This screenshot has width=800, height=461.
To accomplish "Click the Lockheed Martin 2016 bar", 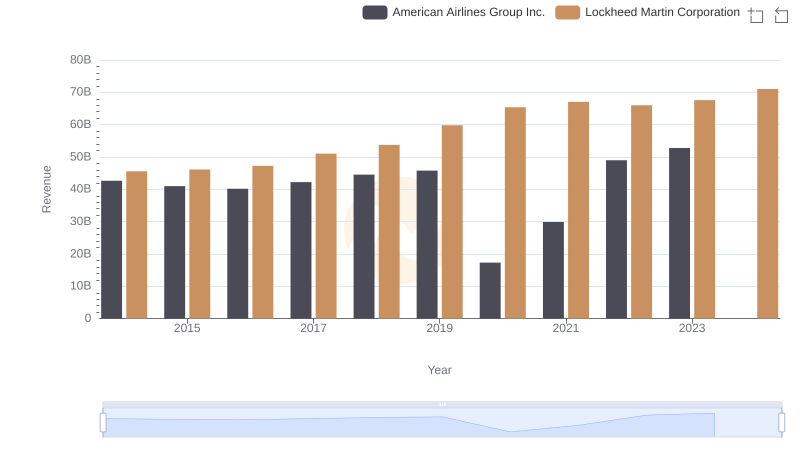I will click(263, 242).
